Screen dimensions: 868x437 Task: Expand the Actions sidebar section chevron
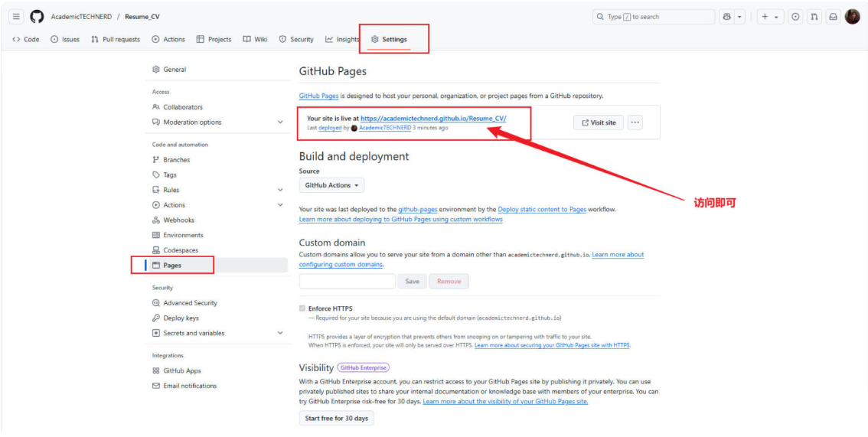pyautogui.click(x=280, y=204)
